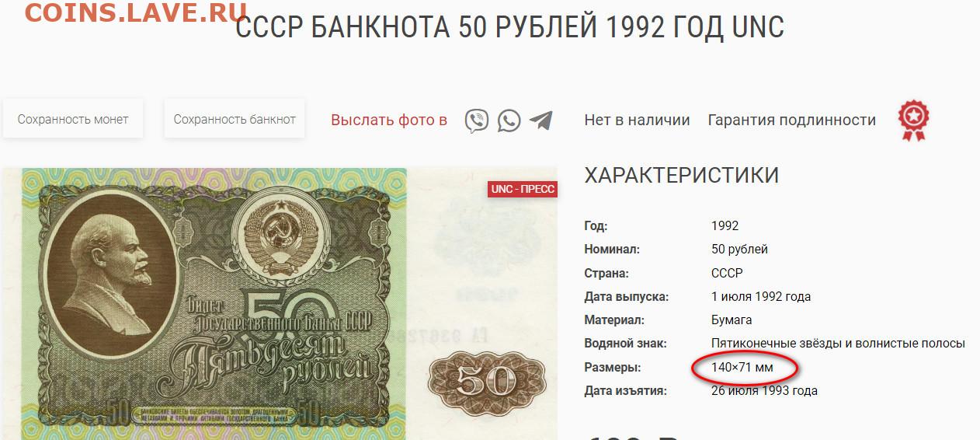This screenshot has width=980, height=440.
Task: Open the WhatsApp messenger icon
Action: pos(509,120)
